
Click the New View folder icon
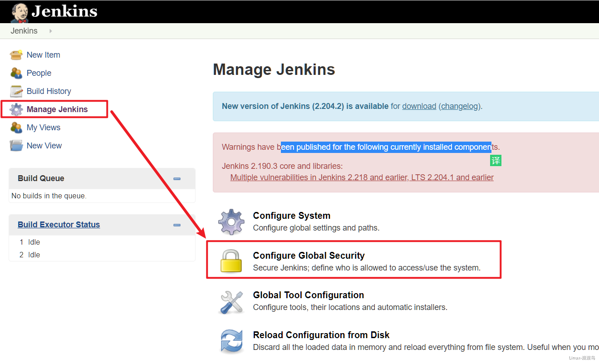tap(16, 146)
